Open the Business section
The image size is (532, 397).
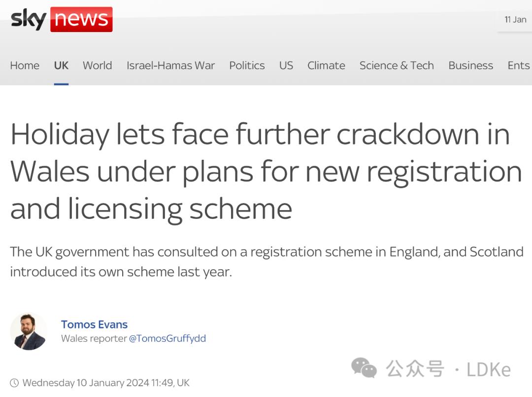click(x=470, y=66)
